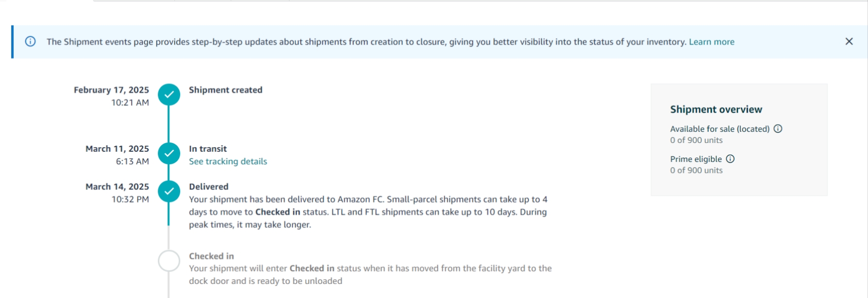The width and height of the screenshot is (868, 298).
Task: Click the Prime eligible label text
Action: 696,159
